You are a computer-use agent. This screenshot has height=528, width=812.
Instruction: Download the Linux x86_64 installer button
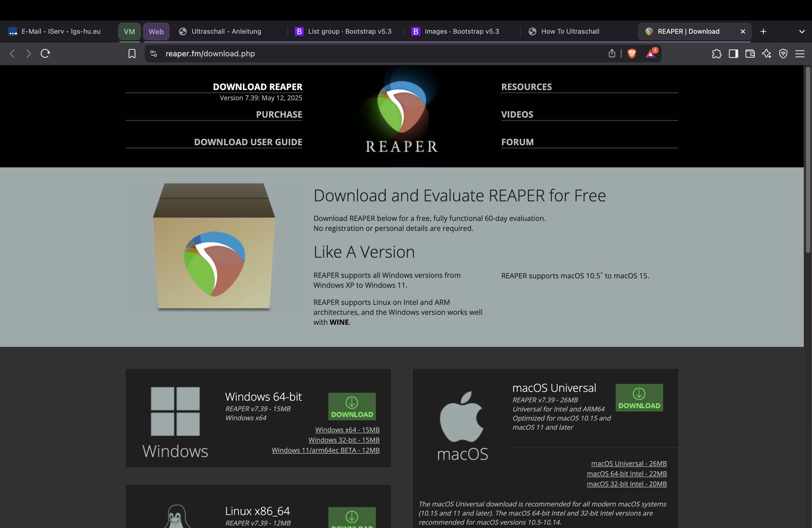click(352, 518)
